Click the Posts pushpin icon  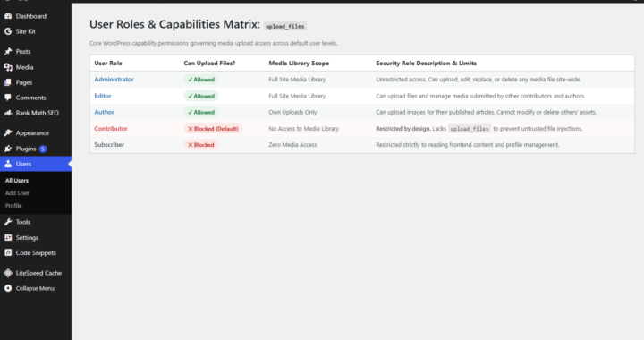pyautogui.click(x=8, y=51)
